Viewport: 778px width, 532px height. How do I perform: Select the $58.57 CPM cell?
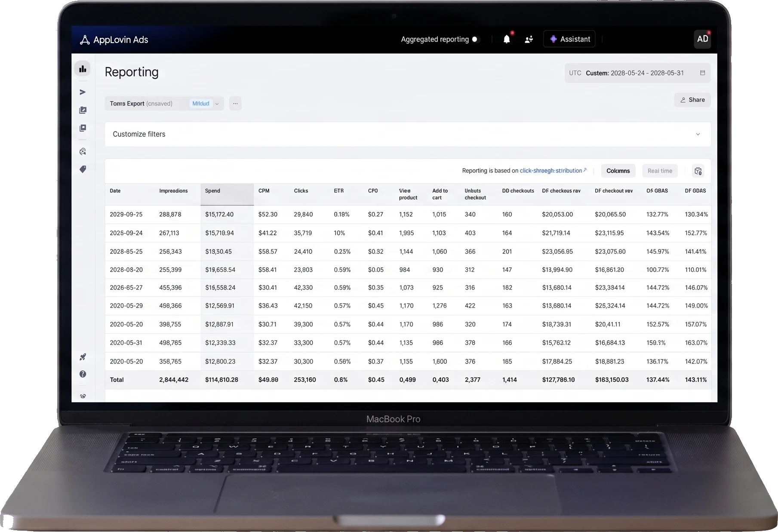pyautogui.click(x=268, y=252)
